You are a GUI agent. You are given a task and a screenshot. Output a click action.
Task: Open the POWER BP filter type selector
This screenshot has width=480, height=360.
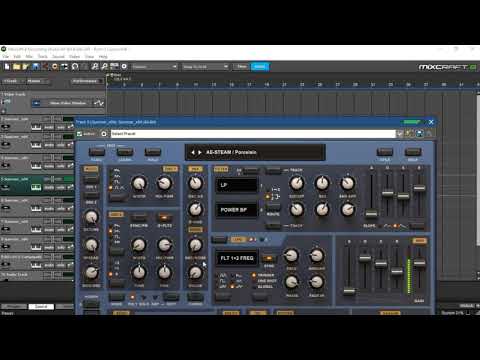coord(237,210)
